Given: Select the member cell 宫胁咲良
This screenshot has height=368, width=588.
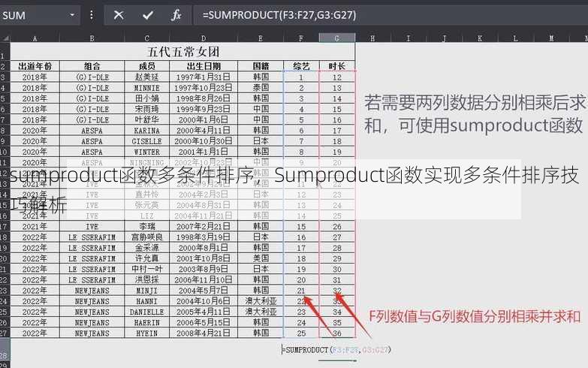Looking at the screenshot, I should 146,237.
